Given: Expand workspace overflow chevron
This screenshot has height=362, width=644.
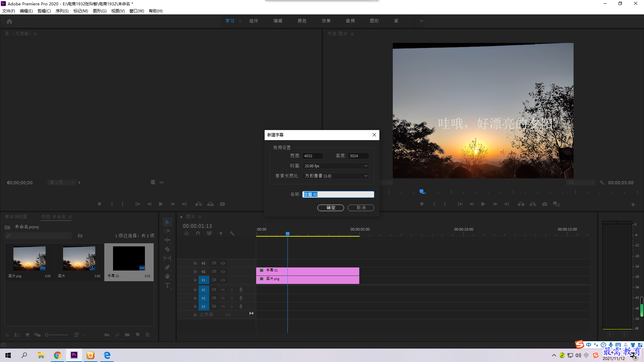Looking at the screenshot, I should (421, 21).
